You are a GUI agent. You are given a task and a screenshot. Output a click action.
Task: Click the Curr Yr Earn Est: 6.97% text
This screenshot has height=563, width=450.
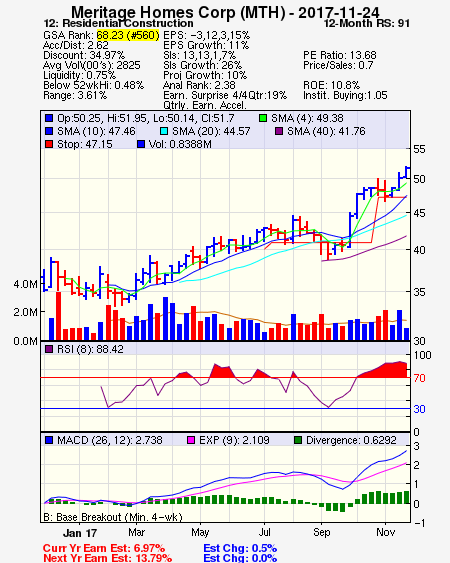click(x=104, y=549)
